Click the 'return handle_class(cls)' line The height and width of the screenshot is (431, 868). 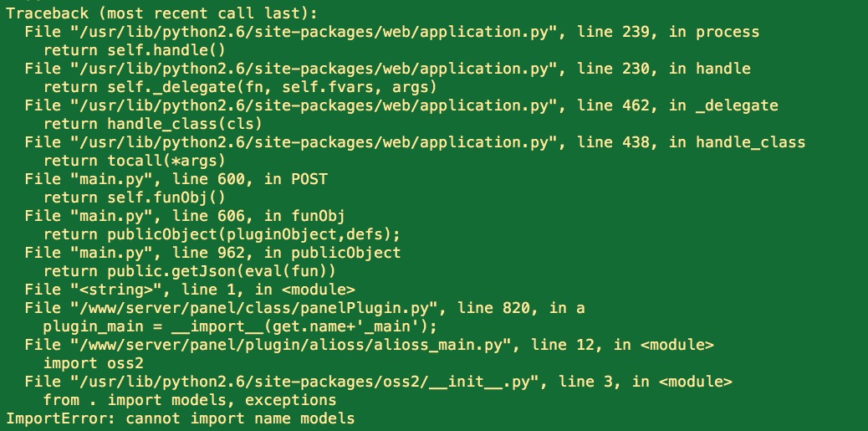(153, 124)
